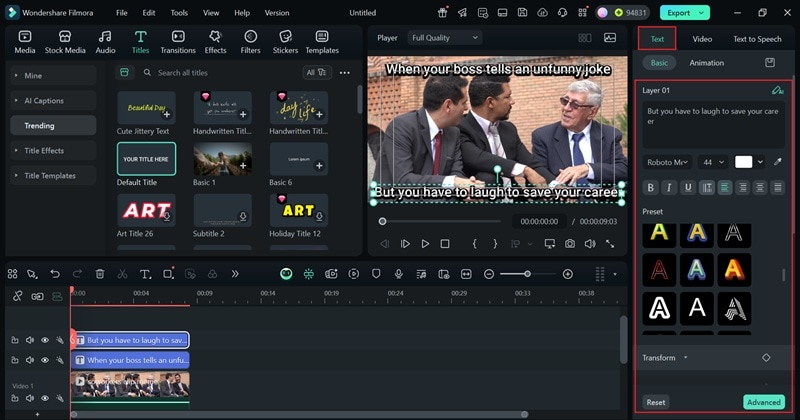Screen dimensions: 800x420
Task: Switch to the Video tab
Action: click(x=702, y=39)
